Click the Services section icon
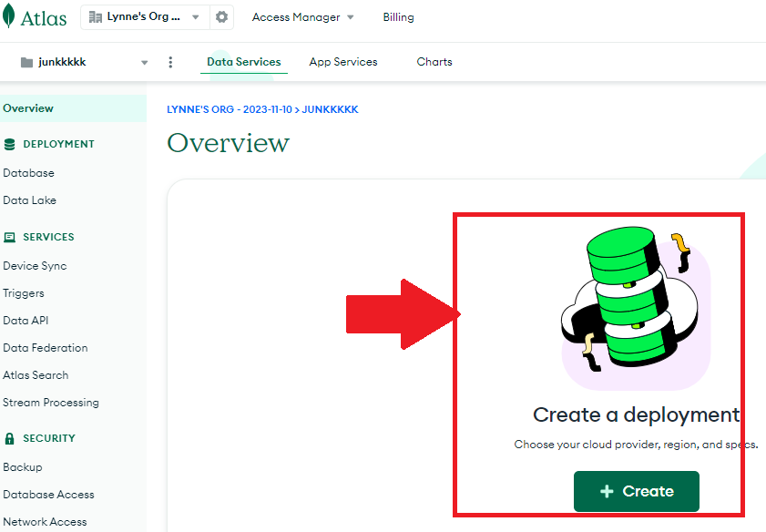This screenshot has height=532, width=766. 10,237
